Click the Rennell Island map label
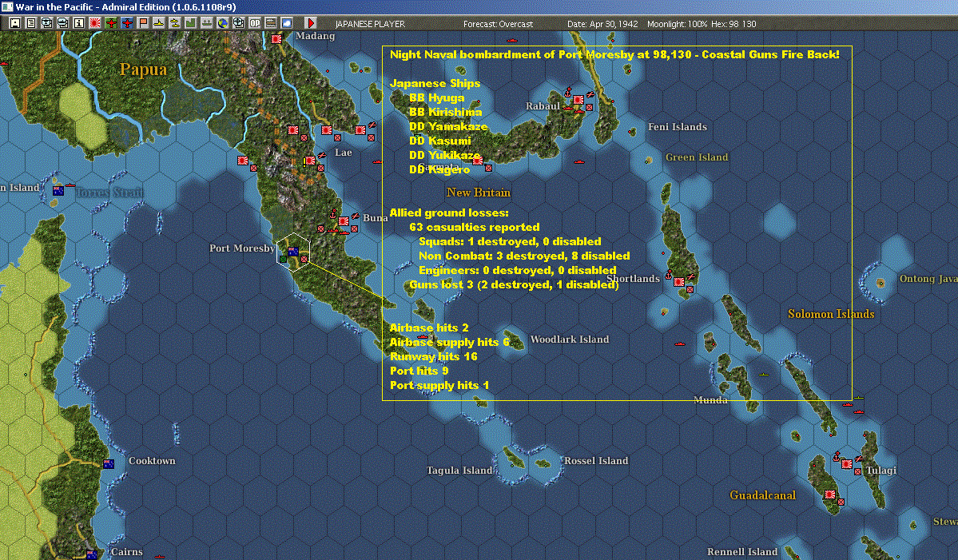 pos(742,552)
